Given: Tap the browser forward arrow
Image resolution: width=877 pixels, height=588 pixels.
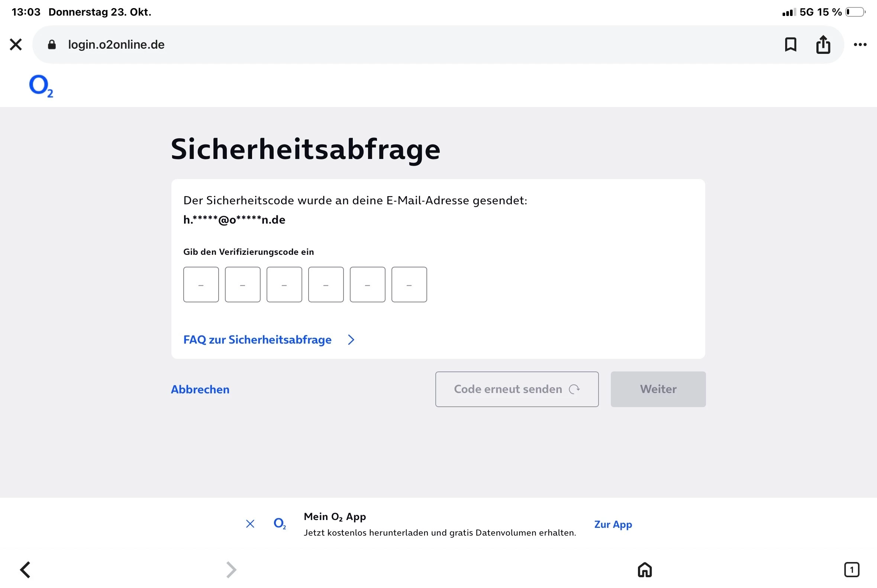Looking at the screenshot, I should point(231,570).
